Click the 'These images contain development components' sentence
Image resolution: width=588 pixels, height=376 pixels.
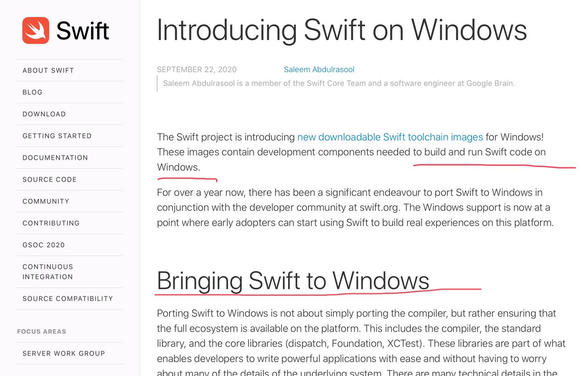click(x=351, y=160)
